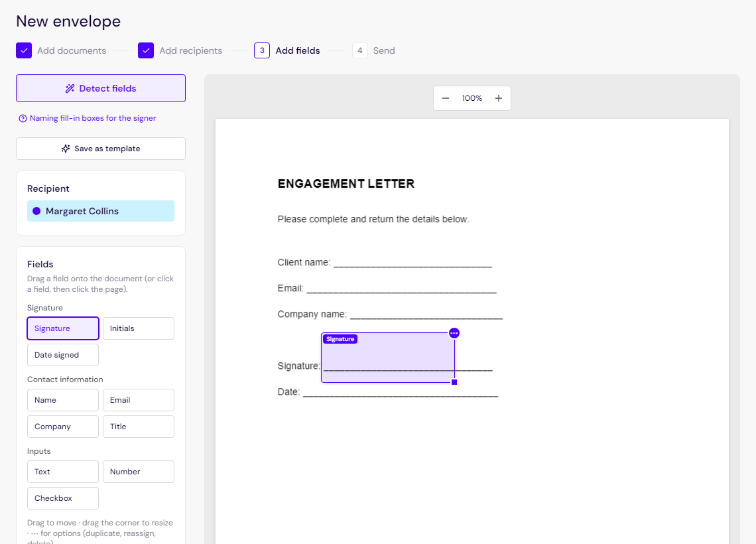The image size is (756, 544).
Task: Go to the Add recipients step
Action: click(191, 50)
